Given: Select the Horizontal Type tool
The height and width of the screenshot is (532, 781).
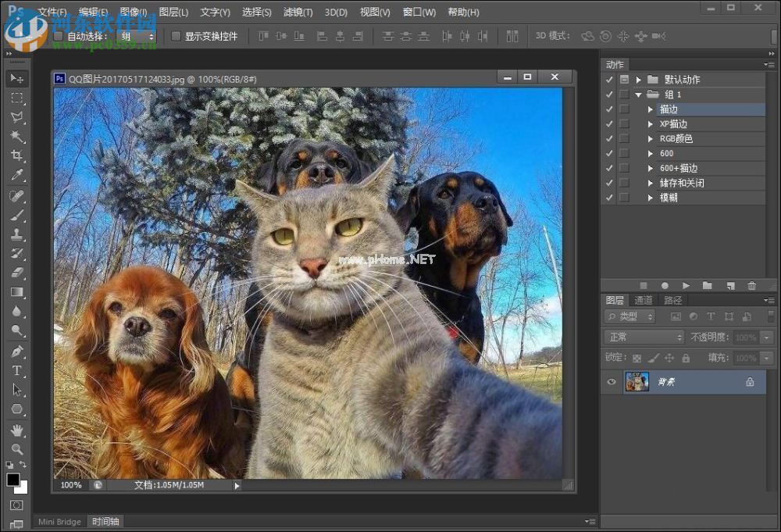Looking at the screenshot, I should click(x=17, y=370).
